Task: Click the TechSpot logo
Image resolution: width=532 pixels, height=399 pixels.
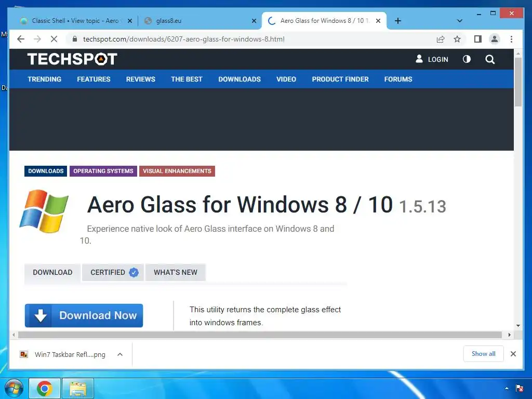Action: coord(72,59)
